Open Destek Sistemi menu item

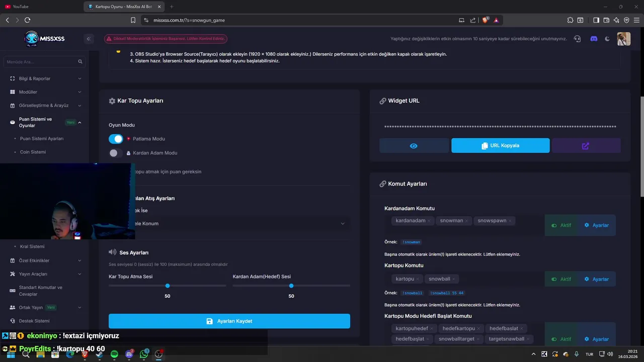point(34,321)
